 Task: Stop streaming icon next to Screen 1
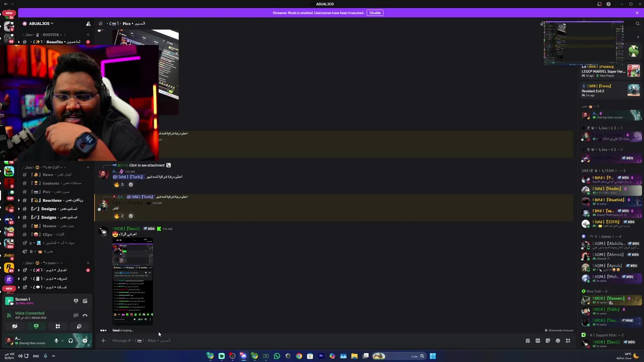pyautogui.click(x=76, y=301)
